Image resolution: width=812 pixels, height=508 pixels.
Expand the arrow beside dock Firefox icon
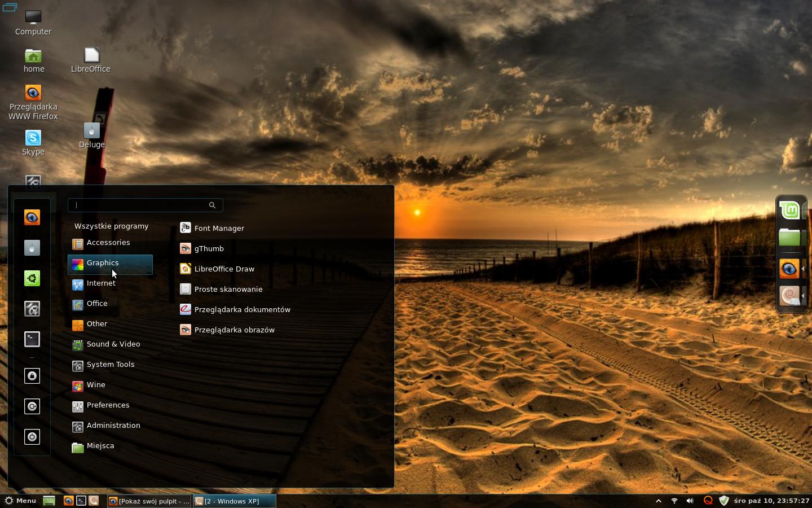click(x=803, y=269)
